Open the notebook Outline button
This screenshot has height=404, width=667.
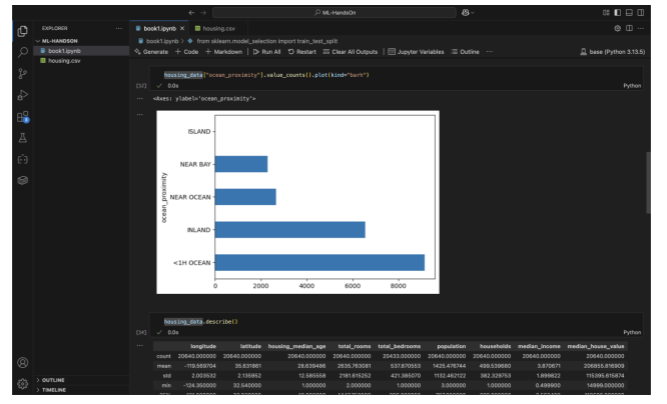click(465, 52)
